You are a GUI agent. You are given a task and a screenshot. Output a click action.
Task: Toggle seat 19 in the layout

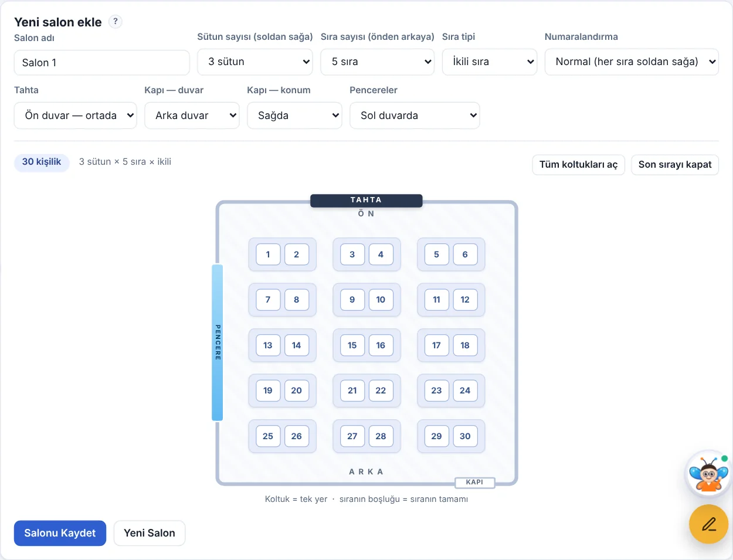[268, 391]
